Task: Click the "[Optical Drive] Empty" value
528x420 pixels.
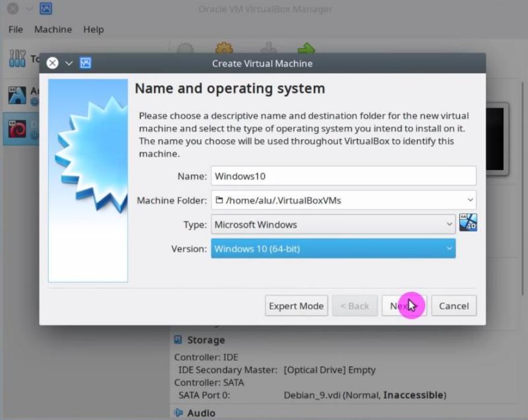Action: pos(329,370)
